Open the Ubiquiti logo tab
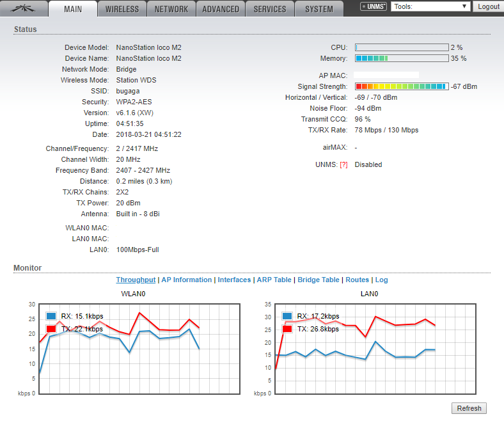Screen dimensions: 504x421 click(23, 8)
